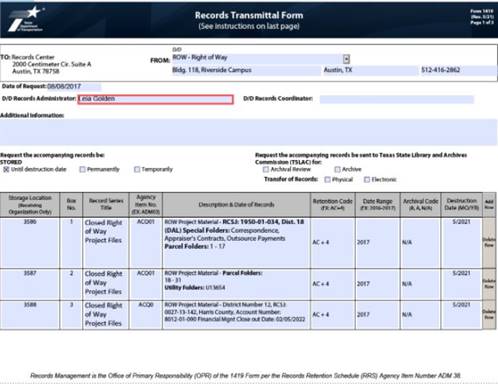498x384 pixels.
Task: Open the D/D dropdown showing ROW - Right of Way
Action: (346, 59)
